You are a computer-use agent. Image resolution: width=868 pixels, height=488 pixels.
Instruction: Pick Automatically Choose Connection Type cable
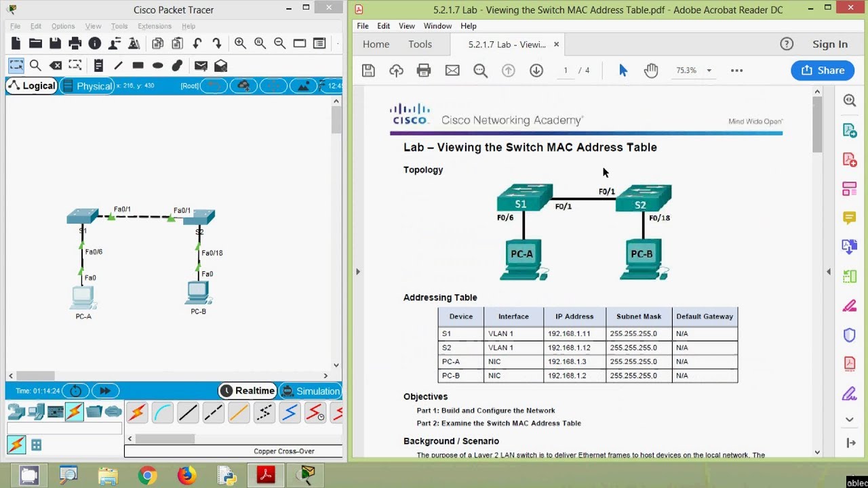click(x=137, y=412)
